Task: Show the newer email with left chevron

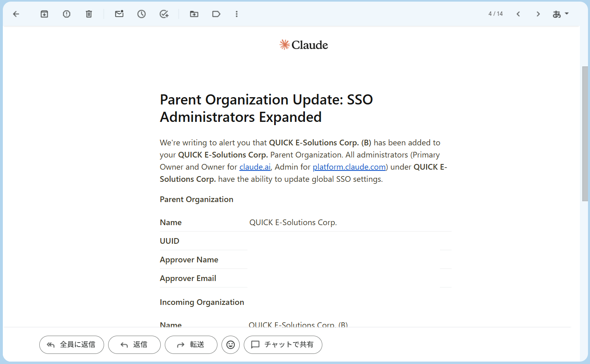Action: point(518,14)
